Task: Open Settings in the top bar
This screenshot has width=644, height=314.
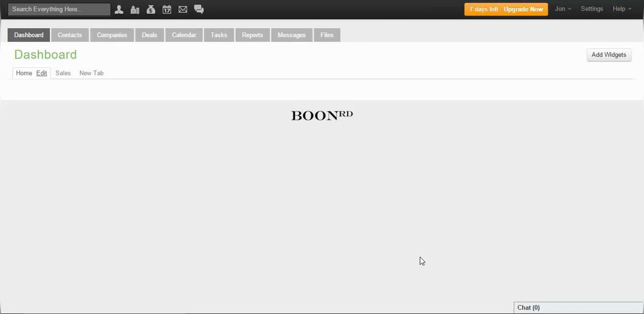Action: pos(592,9)
